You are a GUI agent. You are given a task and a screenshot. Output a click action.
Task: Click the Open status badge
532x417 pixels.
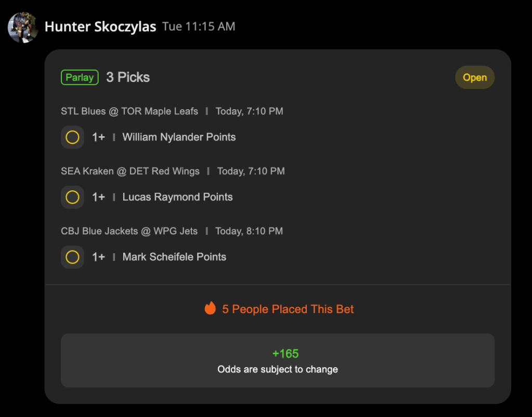click(x=475, y=77)
